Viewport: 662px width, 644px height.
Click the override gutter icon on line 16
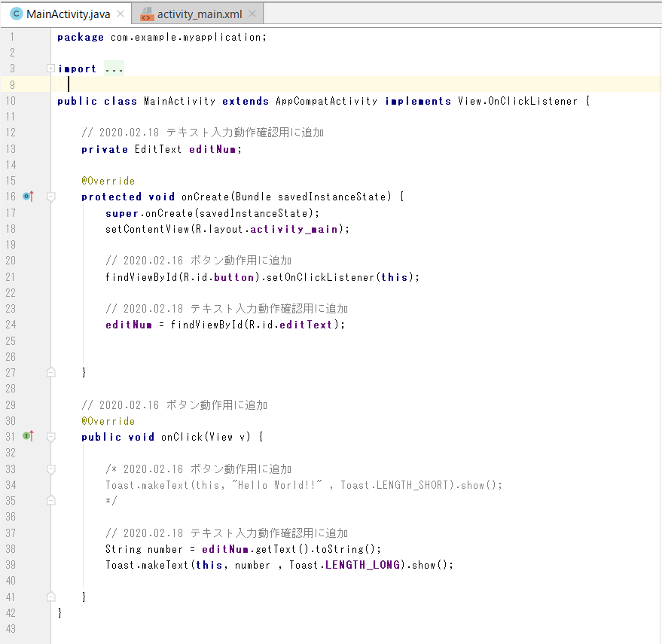pyautogui.click(x=28, y=197)
